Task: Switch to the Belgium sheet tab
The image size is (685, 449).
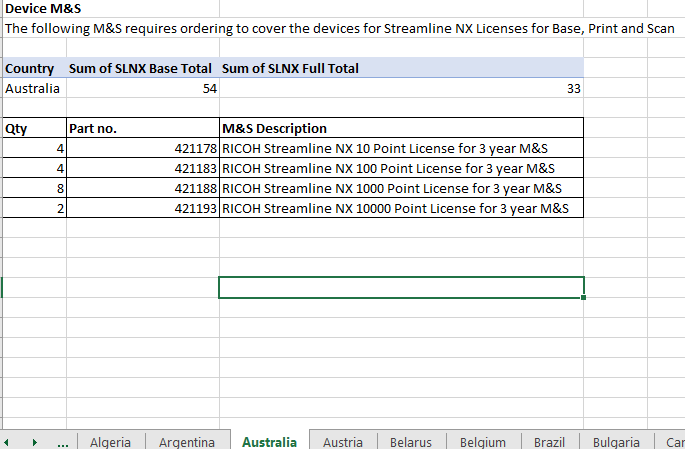Action: [483, 442]
